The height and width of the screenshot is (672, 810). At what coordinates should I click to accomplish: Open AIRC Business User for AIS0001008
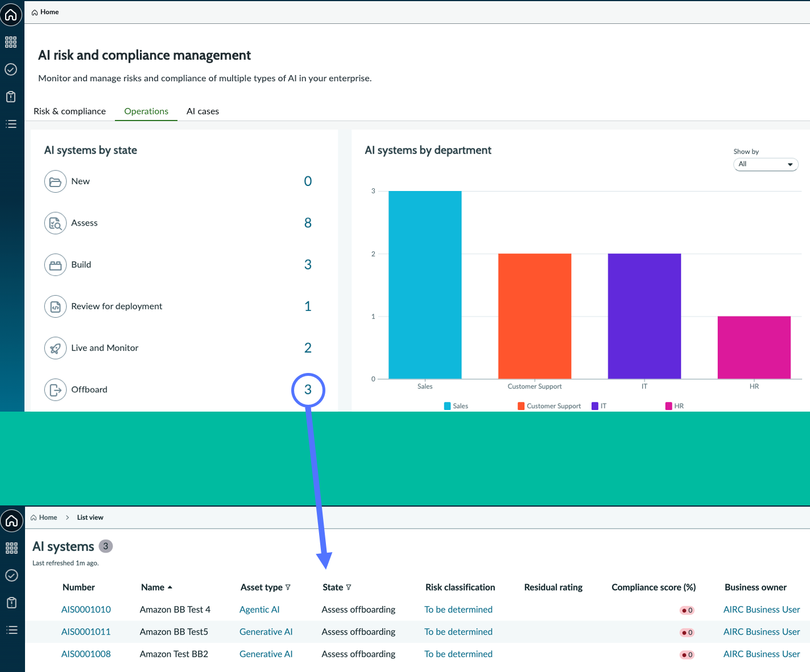(x=762, y=654)
